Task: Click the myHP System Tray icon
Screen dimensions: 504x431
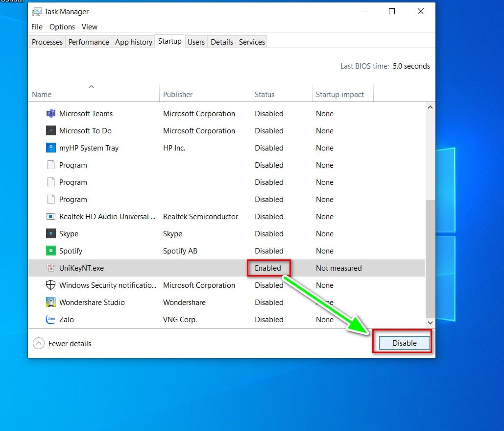Action: pos(51,148)
